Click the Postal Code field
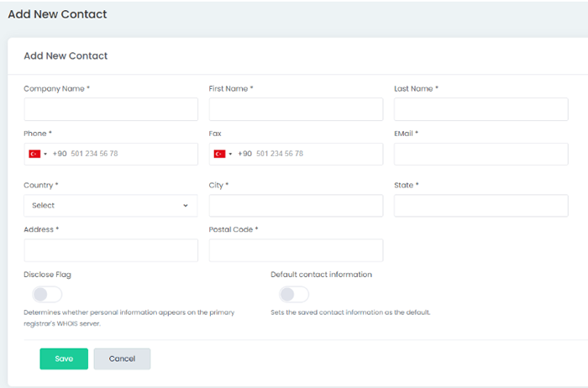Image resolution: width=588 pixels, height=388 pixels. pyautogui.click(x=296, y=250)
